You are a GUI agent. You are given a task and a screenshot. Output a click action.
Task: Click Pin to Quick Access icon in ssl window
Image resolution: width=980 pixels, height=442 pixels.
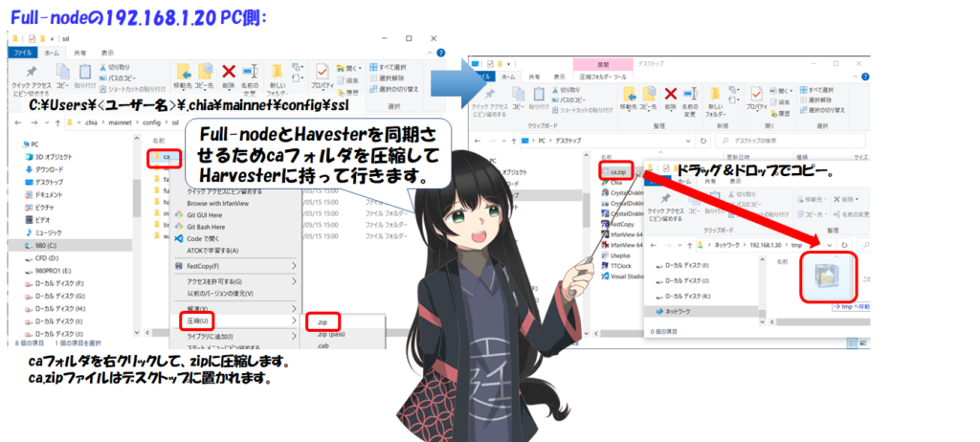32,71
